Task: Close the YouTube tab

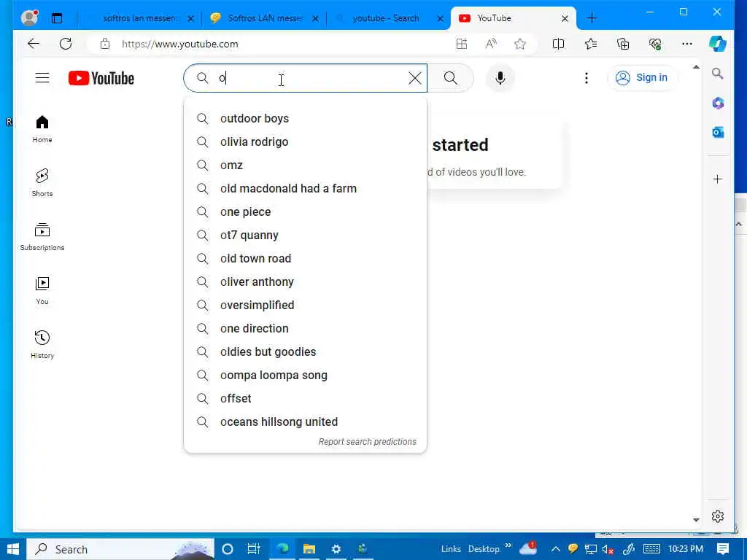Action: (x=565, y=18)
